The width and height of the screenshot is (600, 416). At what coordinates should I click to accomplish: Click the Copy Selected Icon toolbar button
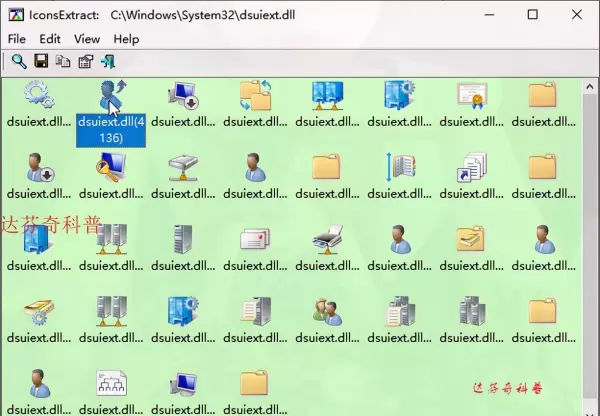tap(63, 61)
